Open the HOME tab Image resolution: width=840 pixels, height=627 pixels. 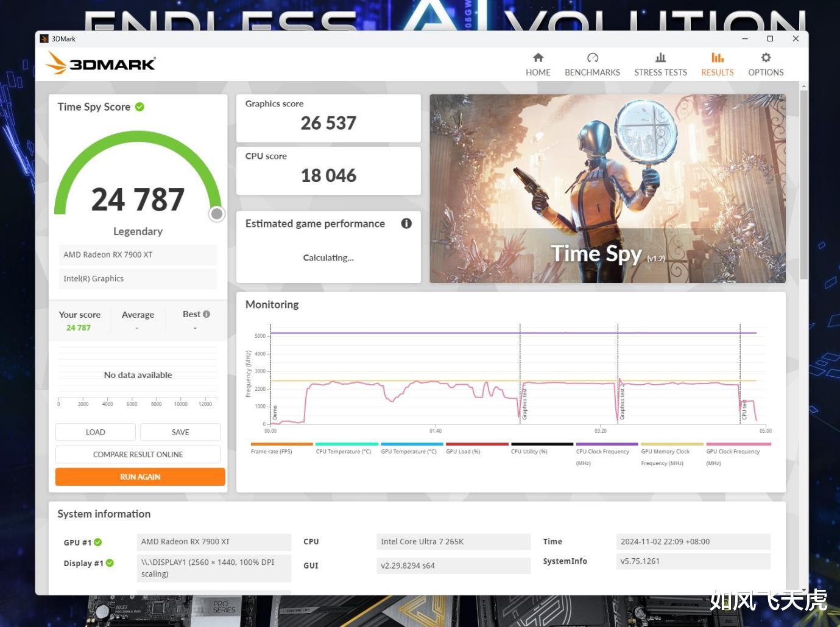[538, 64]
